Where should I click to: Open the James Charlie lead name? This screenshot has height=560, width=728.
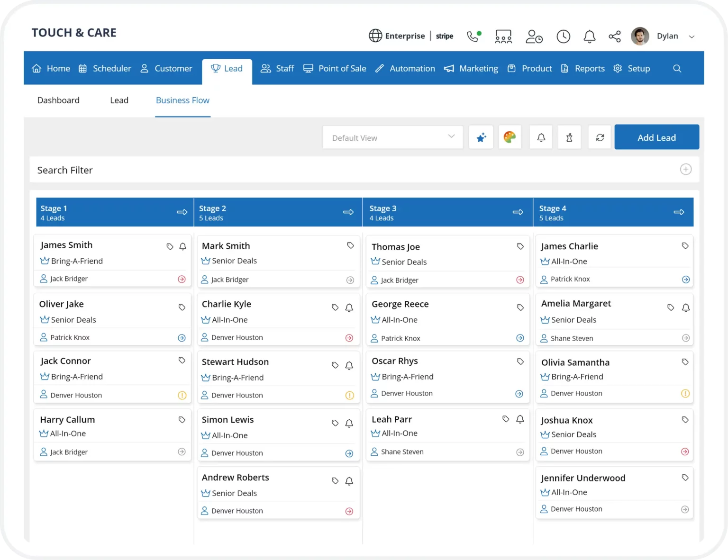[569, 246]
